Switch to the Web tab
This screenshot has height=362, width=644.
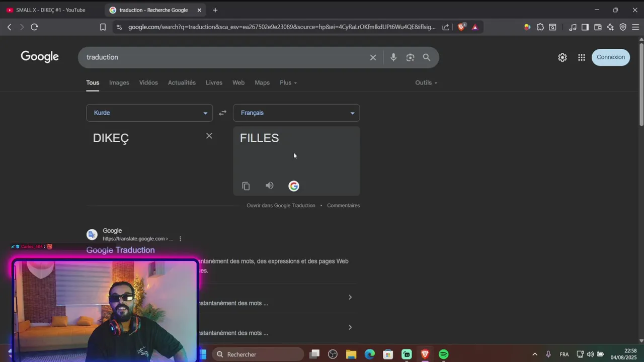pos(238,82)
